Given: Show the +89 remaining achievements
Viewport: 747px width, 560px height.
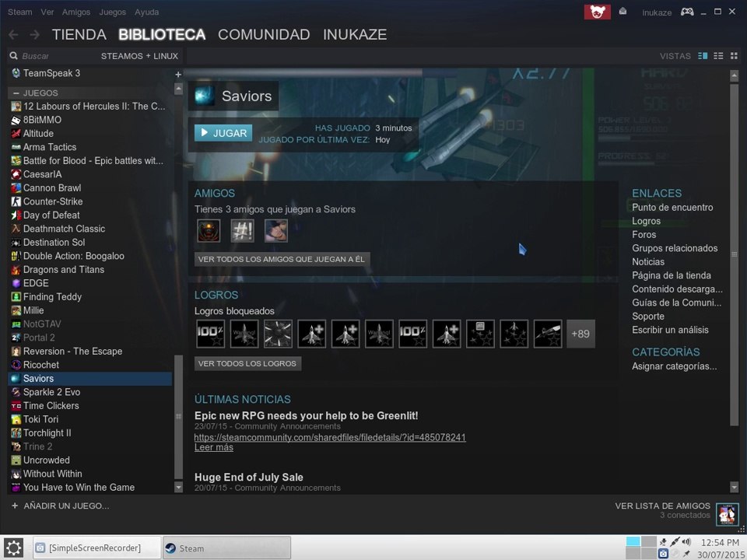Looking at the screenshot, I should tap(580, 334).
